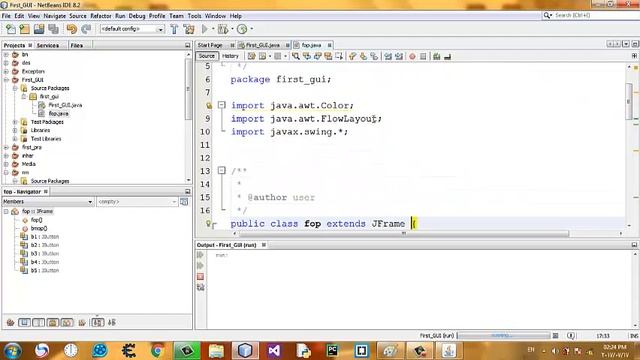The width and height of the screenshot is (640, 360).
Task: Click the Output Settings icon below Stop
Action: (x=200, y=287)
